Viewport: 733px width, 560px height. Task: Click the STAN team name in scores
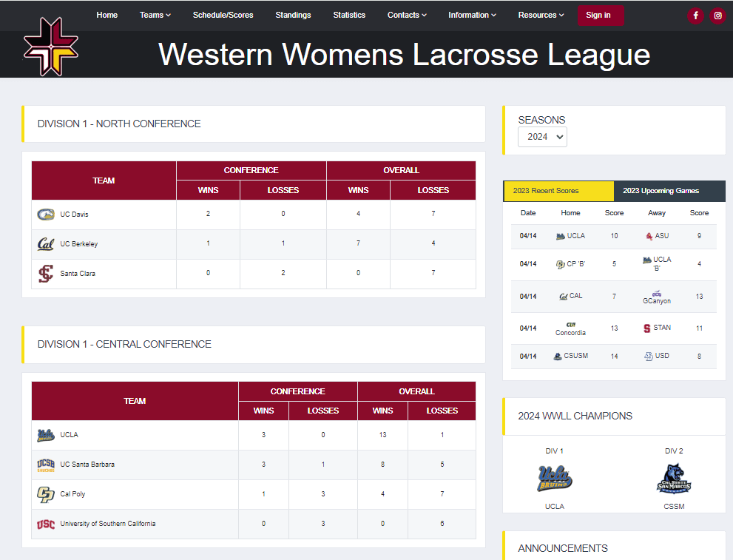[662, 328]
